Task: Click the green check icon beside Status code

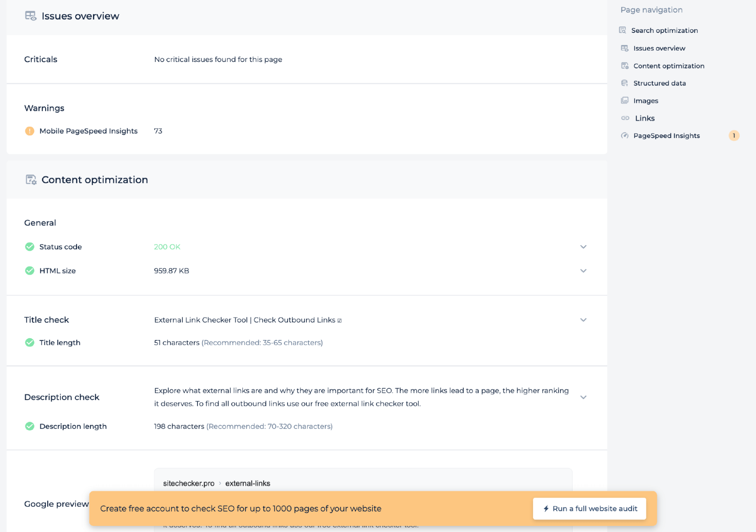Action: [x=29, y=247]
